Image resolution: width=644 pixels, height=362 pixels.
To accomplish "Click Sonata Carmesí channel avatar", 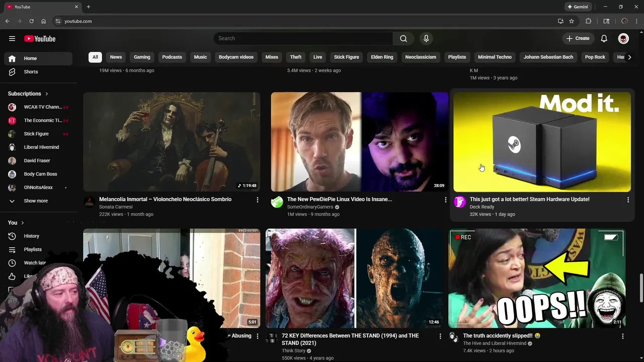I will coord(89,202).
